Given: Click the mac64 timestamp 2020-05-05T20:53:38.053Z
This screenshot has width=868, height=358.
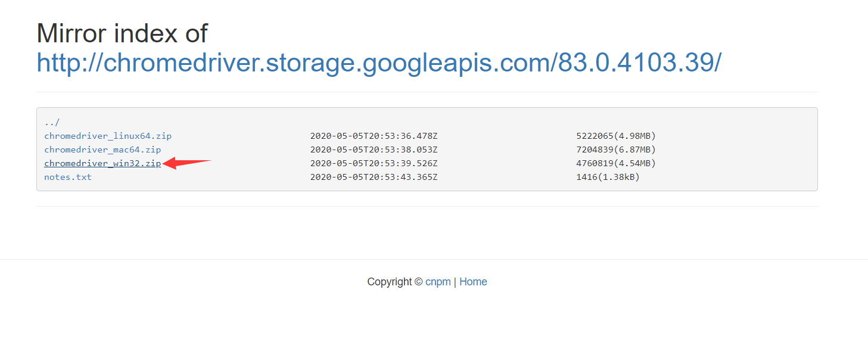Looking at the screenshot, I should [x=374, y=150].
